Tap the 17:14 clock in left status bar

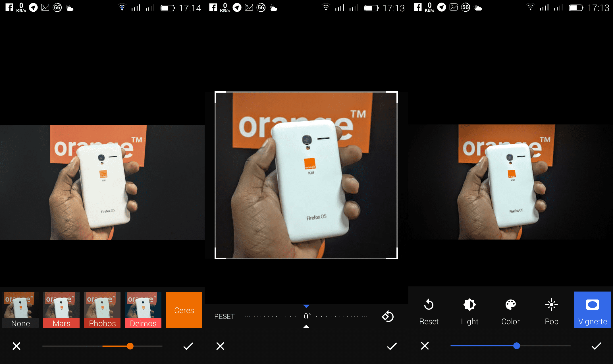point(190,8)
